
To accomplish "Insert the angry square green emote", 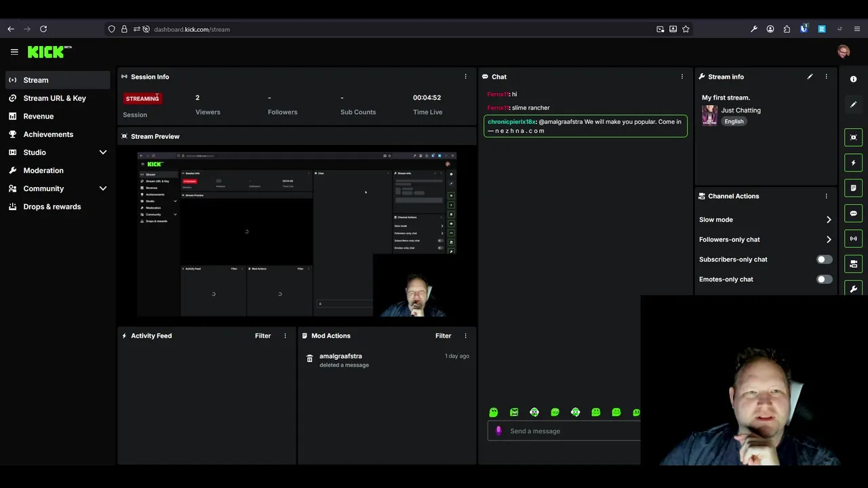I will (x=514, y=412).
